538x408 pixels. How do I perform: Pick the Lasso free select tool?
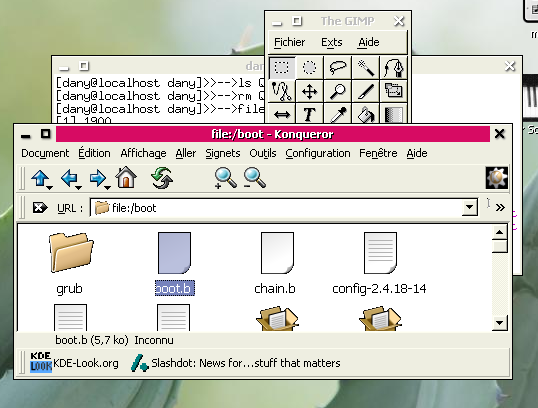(x=338, y=68)
